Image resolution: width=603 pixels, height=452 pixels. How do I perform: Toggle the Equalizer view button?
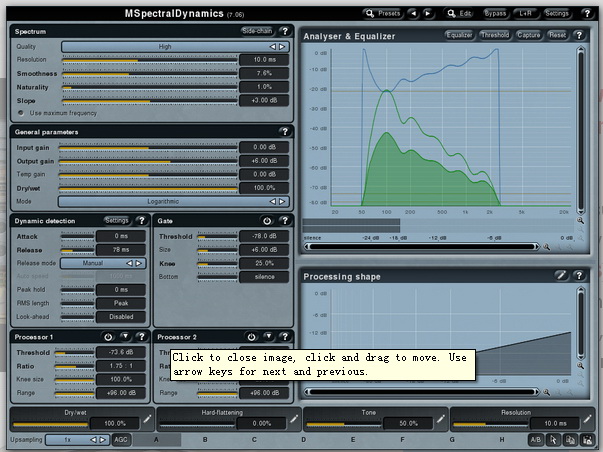459,35
